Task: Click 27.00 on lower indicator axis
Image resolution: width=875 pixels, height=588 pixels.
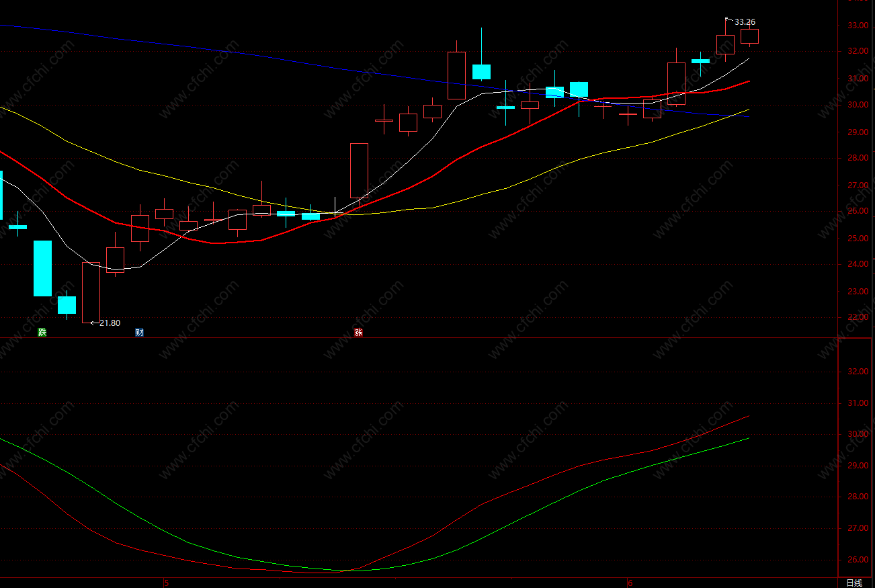Action: pos(857,528)
